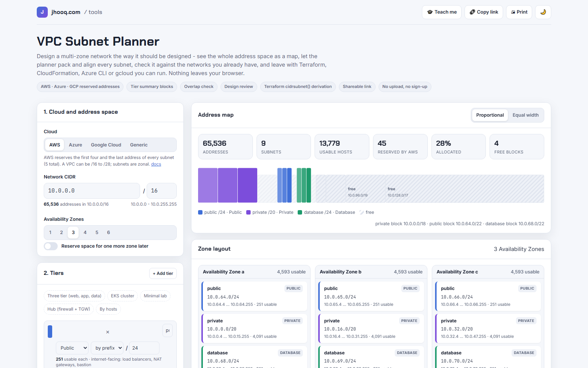Click the first purple private block in map
Image resolution: width=588 pixels, height=368 pixels.
click(x=208, y=185)
